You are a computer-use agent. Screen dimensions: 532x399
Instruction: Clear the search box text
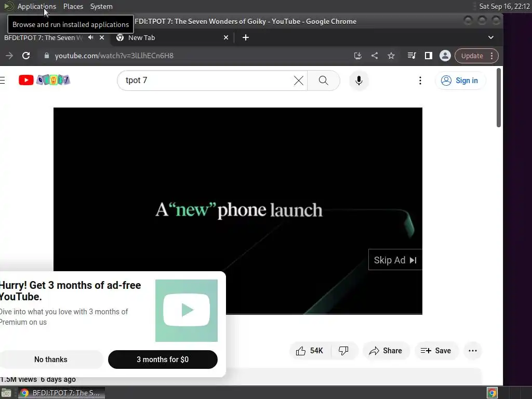pyautogui.click(x=299, y=81)
